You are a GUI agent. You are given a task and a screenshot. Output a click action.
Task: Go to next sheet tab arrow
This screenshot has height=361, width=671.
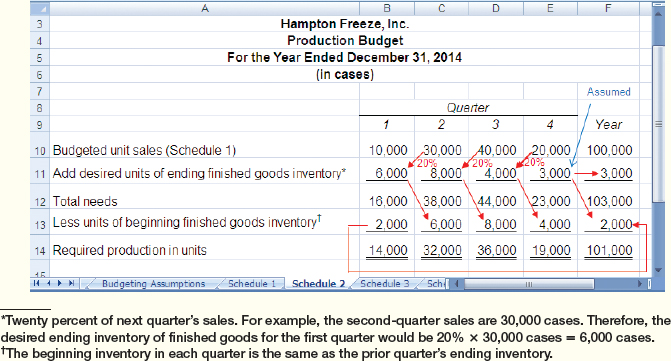(x=59, y=283)
